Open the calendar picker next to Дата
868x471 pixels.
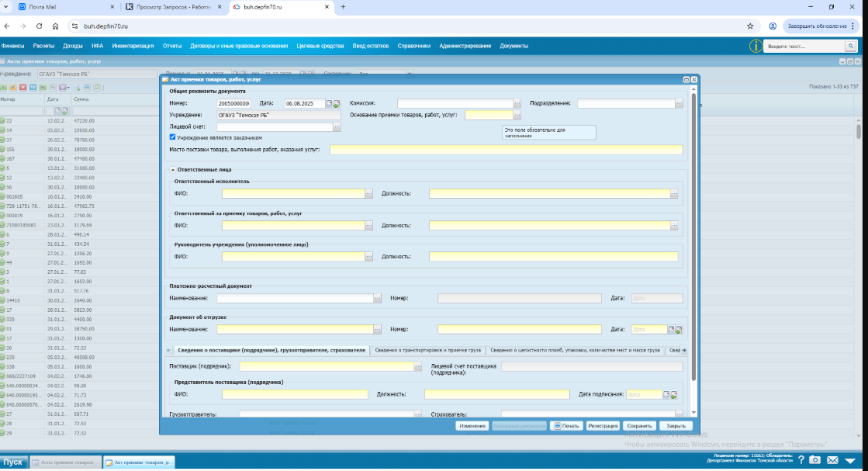click(x=329, y=103)
